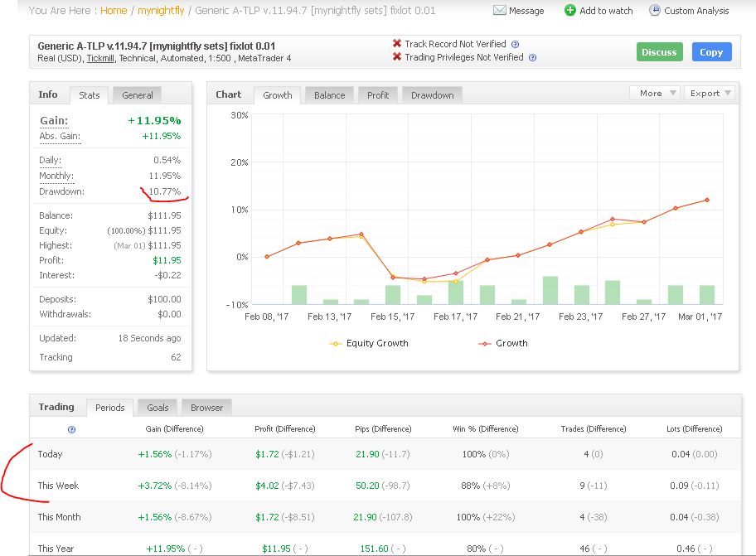Click the Monthly label in Info panel

(x=56, y=176)
